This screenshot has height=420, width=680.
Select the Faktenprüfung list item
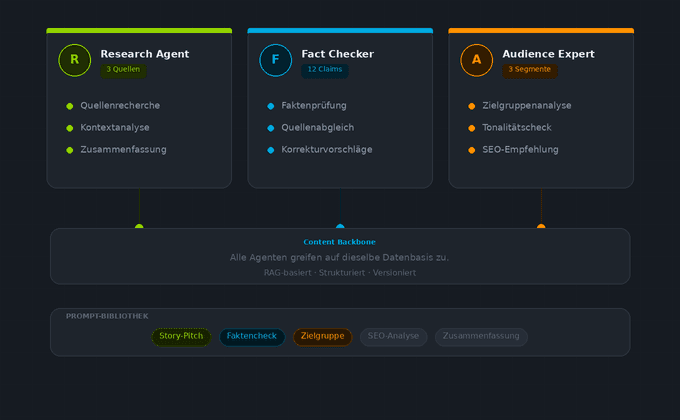point(314,105)
